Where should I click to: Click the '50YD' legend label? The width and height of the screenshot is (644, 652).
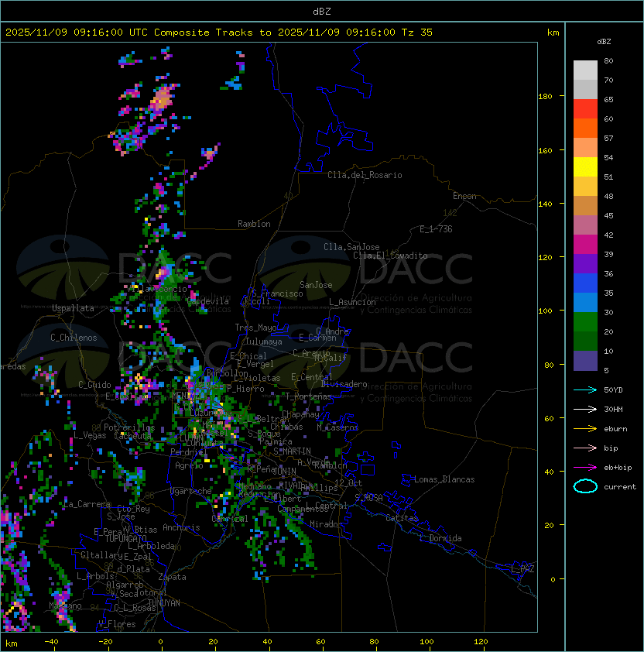613,389
